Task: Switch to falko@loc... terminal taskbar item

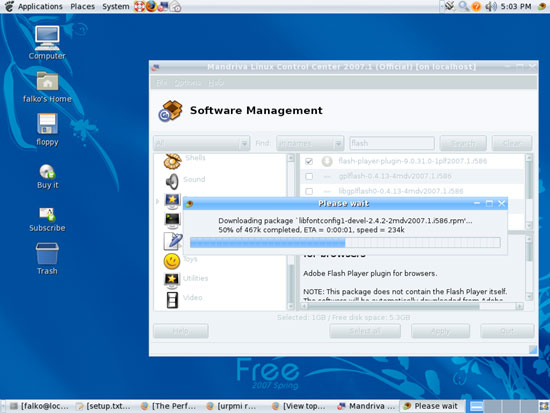Action: (39, 406)
